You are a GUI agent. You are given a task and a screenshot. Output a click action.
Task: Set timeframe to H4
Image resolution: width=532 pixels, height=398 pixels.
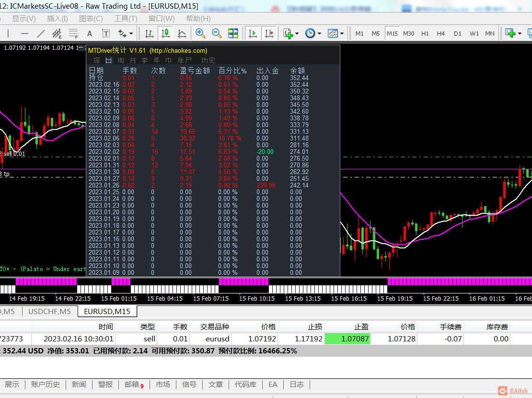(x=441, y=33)
